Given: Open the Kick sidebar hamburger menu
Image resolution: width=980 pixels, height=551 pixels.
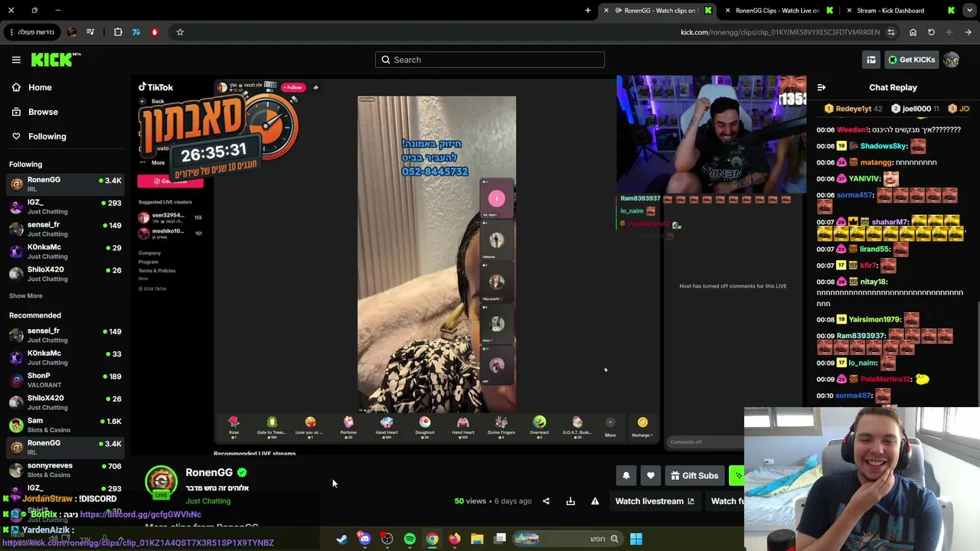Looking at the screenshot, I should pos(16,60).
